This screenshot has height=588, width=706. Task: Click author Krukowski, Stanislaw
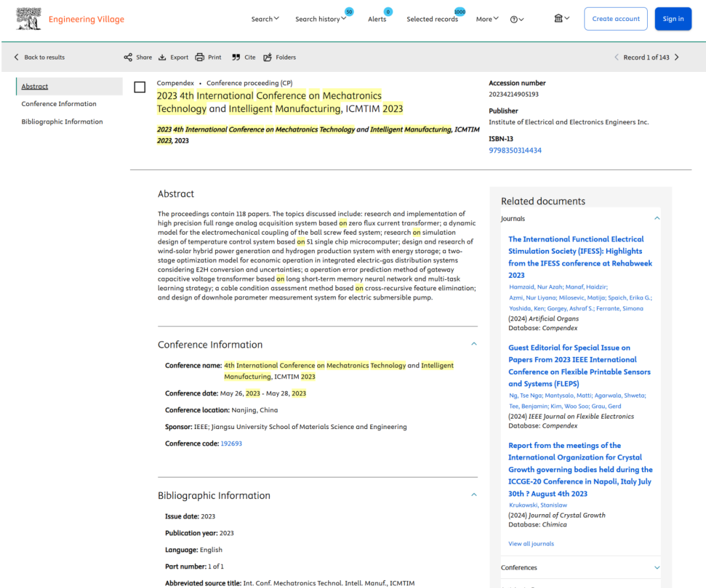click(538, 506)
